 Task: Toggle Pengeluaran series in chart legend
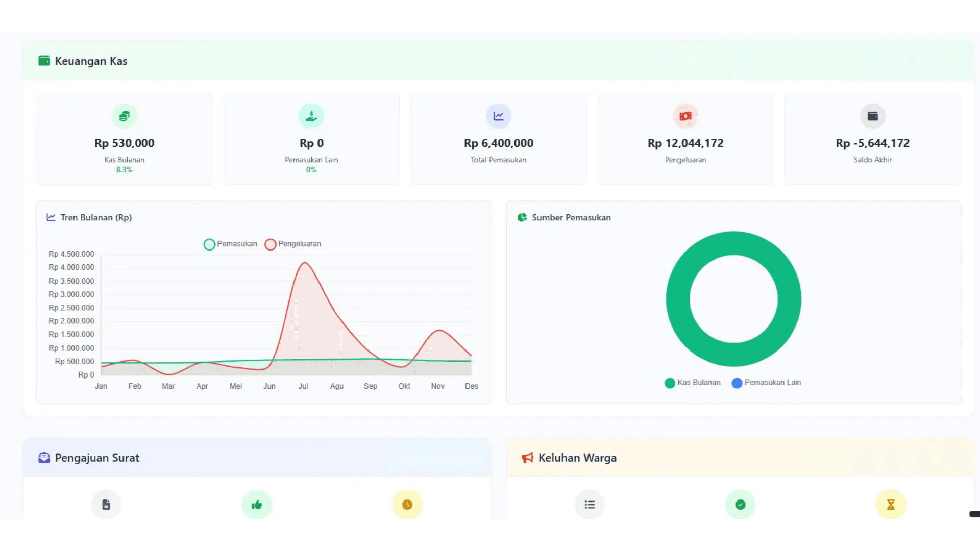293,244
